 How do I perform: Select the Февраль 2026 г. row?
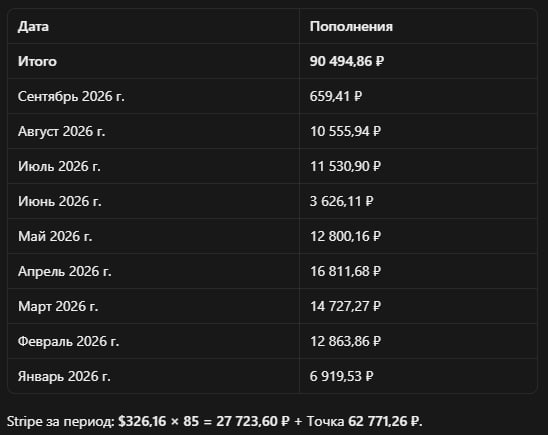pos(272,341)
